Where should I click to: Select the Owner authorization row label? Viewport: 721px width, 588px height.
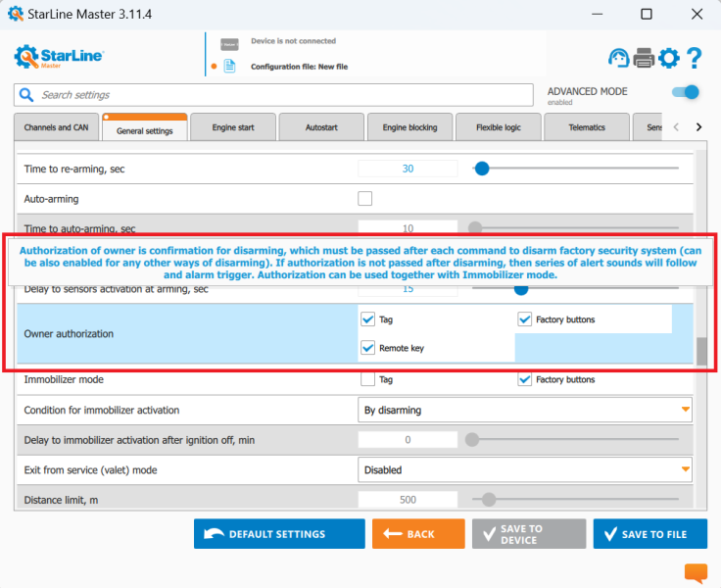(69, 333)
